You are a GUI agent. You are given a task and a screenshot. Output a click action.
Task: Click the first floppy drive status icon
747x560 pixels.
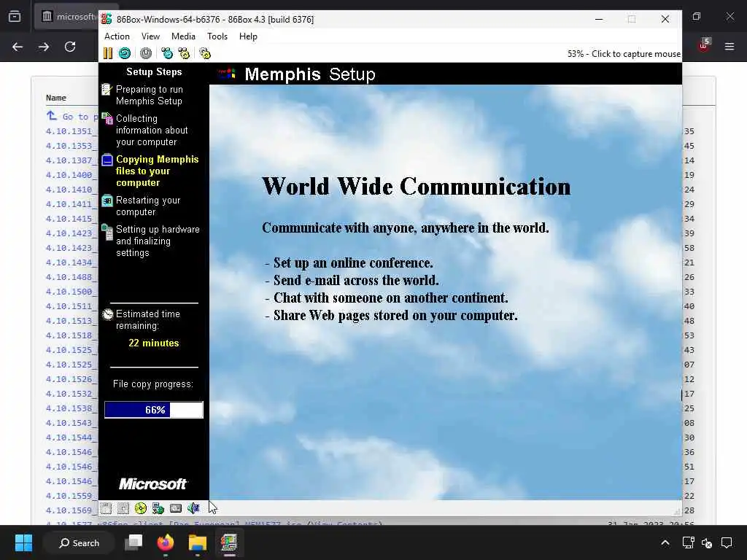(106, 508)
